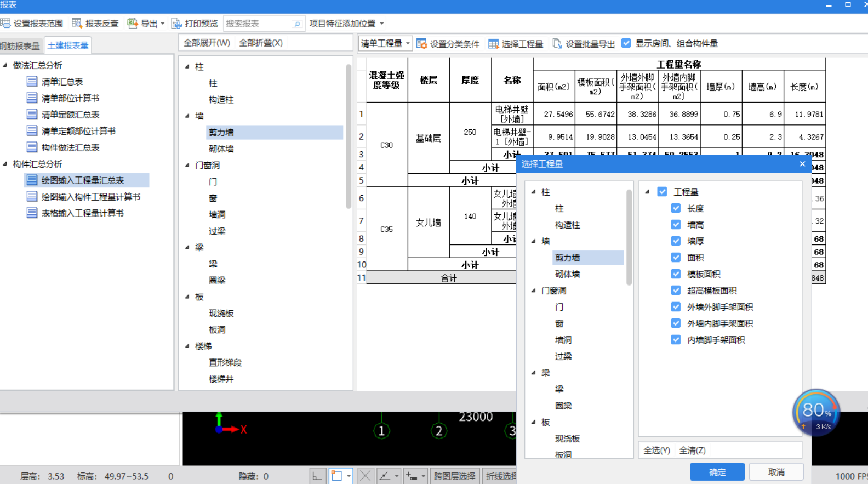Uncheck the 墙厚 checkbox
This screenshot has height=484, width=868.
(x=676, y=241)
